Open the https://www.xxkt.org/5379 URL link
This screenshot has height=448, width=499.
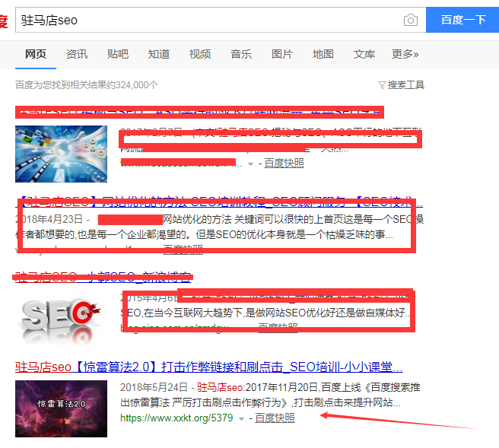click(176, 418)
